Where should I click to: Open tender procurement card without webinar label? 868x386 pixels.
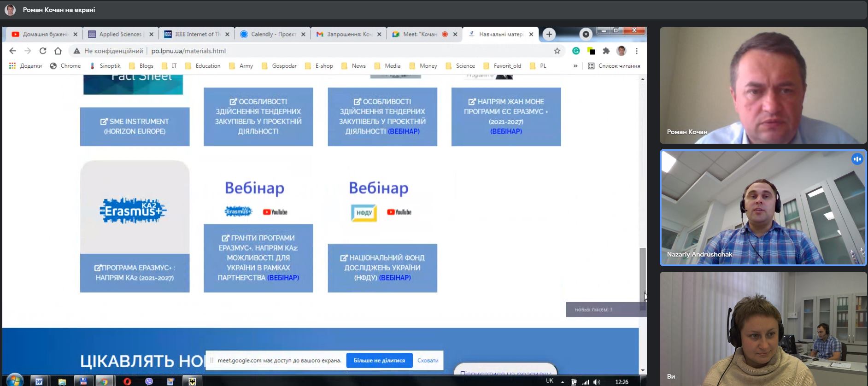[258, 117]
